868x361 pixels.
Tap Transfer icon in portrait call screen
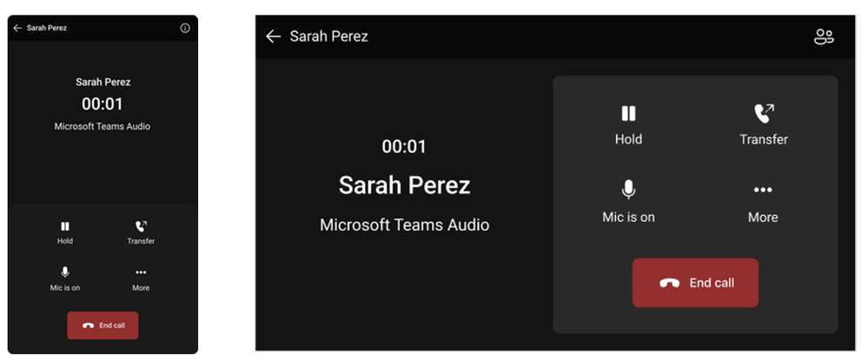coord(141,226)
